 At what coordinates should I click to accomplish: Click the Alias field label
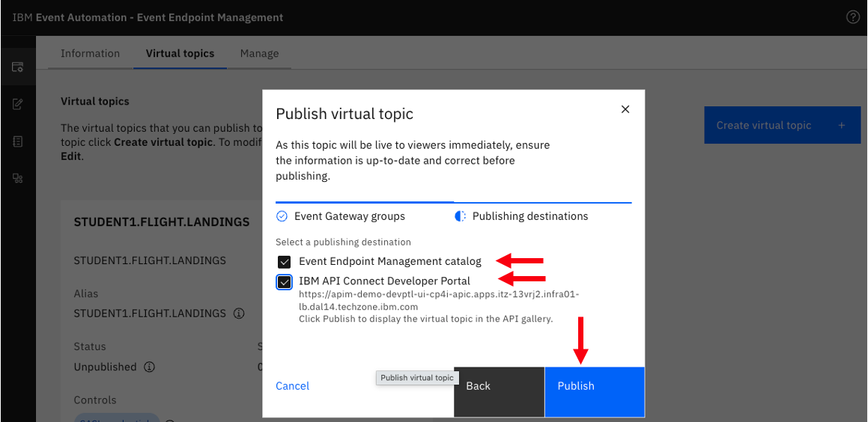pos(86,294)
